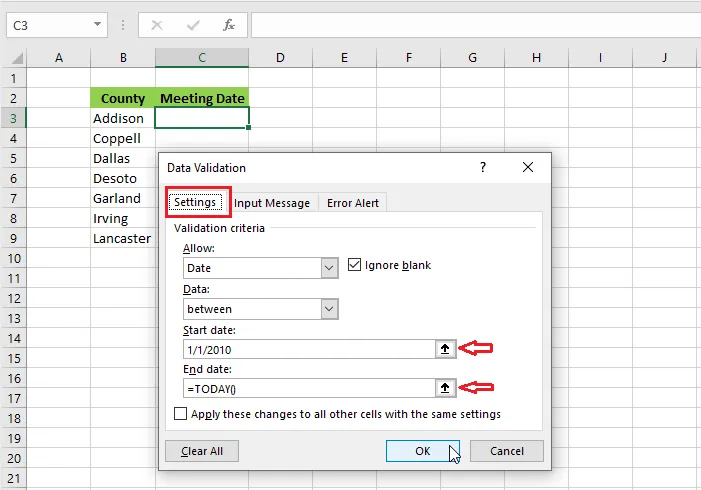Viewport: 701px width, 490px height.
Task: Click the Start date field with 1/1/2010
Action: (309, 349)
